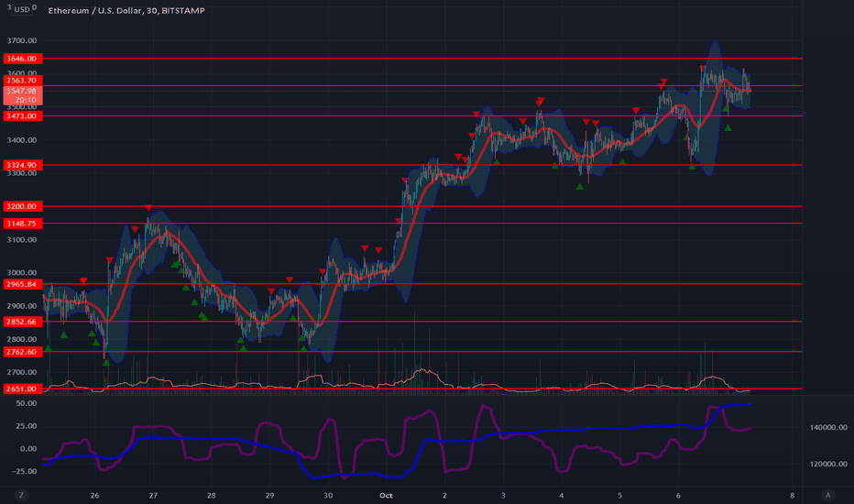Image resolution: width=854 pixels, height=504 pixels.
Task: Click date 26 on the time axis
Action: (x=94, y=495)
